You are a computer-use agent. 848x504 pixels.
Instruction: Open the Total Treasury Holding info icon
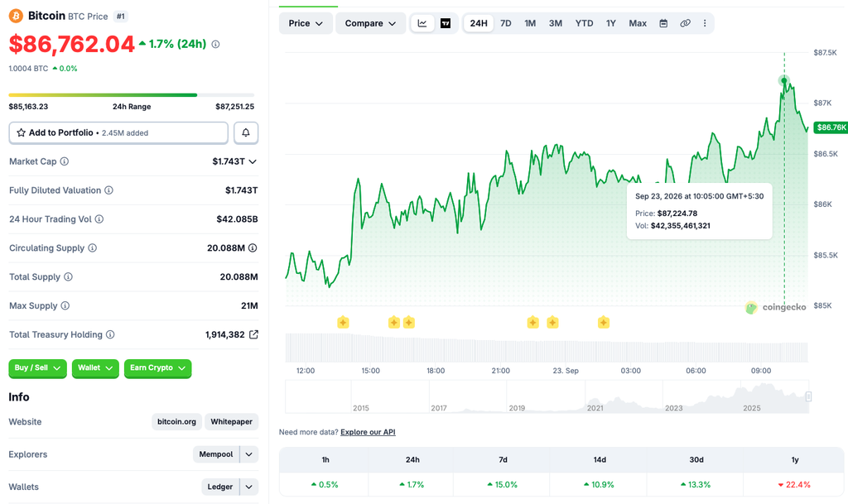coord(110,335)
